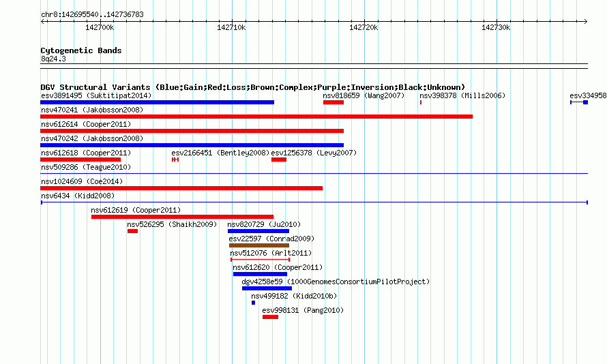
Task: Select the red nsv818659 loss bar
Action: tap(334, 102)
